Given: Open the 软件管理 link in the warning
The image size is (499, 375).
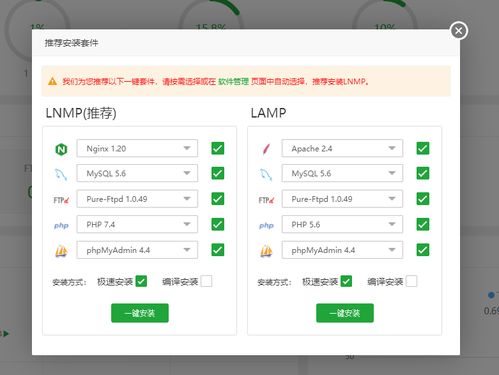Looking at the screenshot, I should pos(233,81).
